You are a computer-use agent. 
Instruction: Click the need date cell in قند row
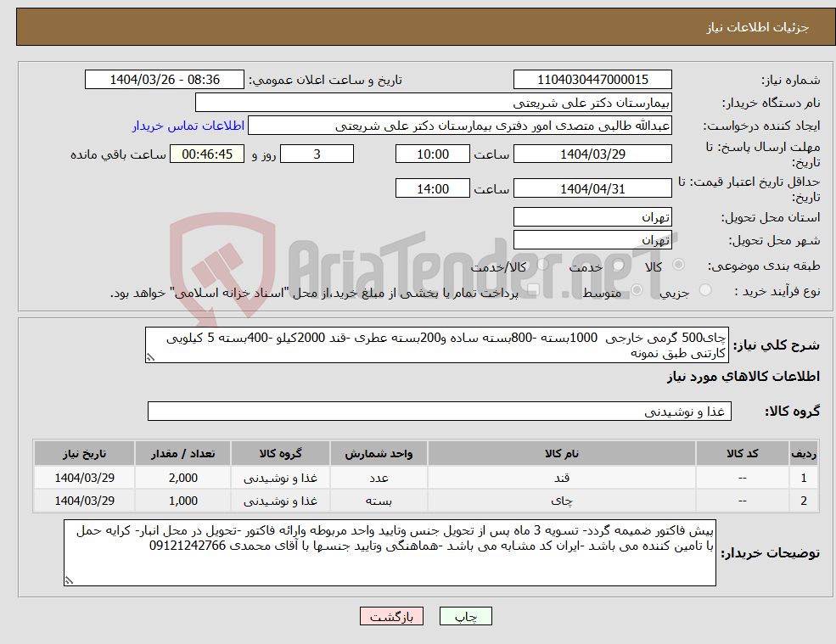(84, 478)
